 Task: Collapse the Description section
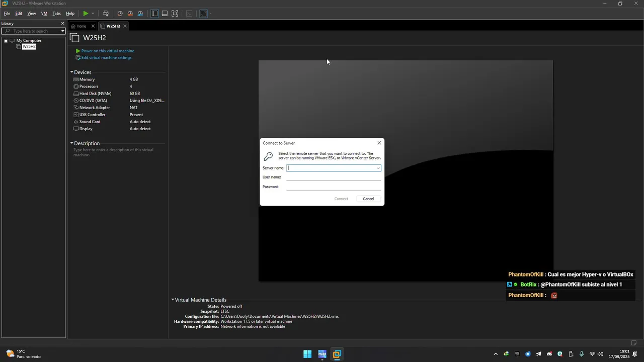[72, 143]
